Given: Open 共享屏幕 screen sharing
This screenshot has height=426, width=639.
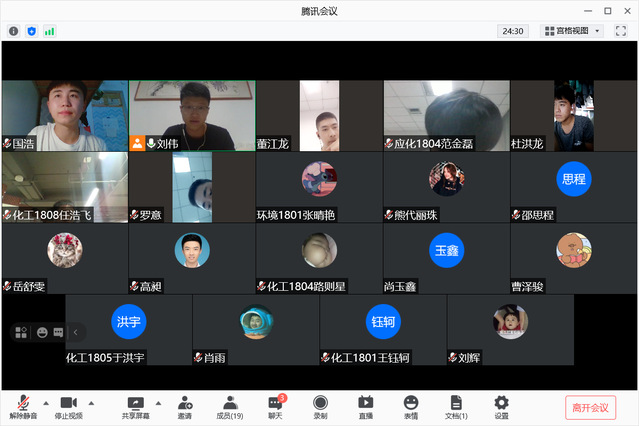Looking at the screenshot, I should pos(136,405).
